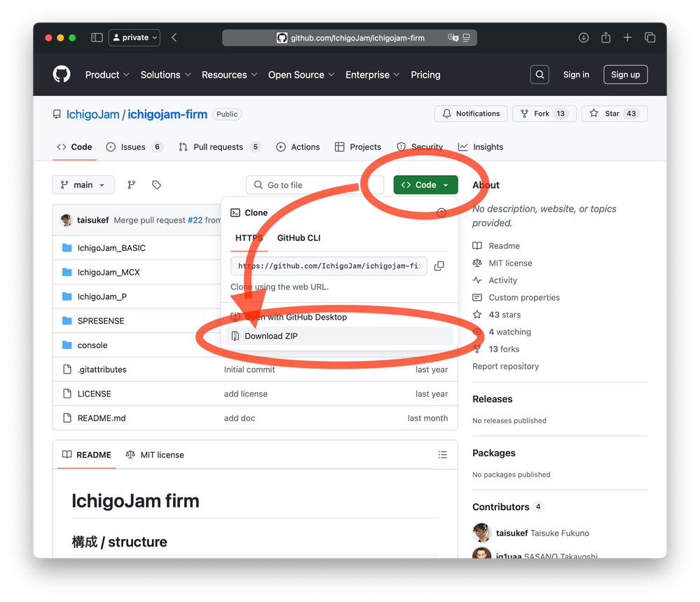Image resolution: width=700 pixels, height=602 pixels.
Task: Expand the Open Source menu
Action: 301,74
